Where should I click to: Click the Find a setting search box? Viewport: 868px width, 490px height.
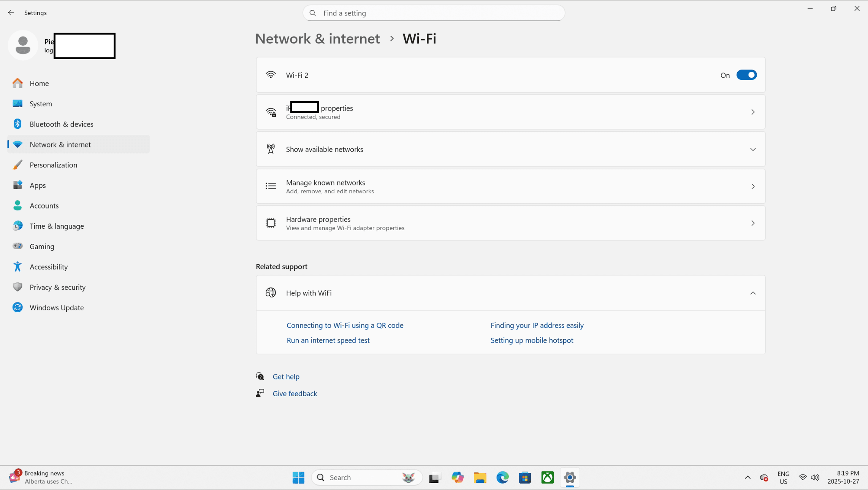click(x=433, y=13)
